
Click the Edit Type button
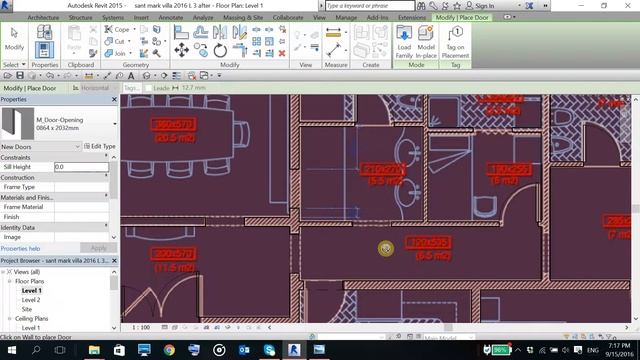point(100,146)
